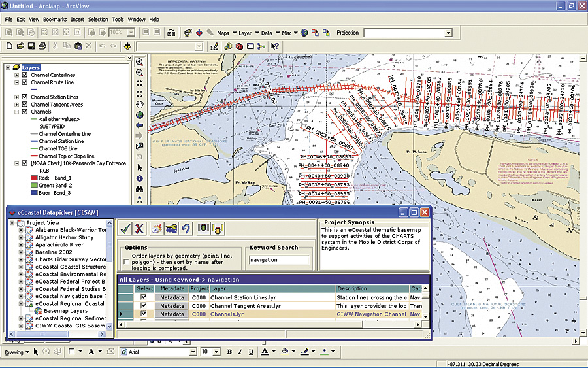Create a new map document
Viewport: 588px width, 368px height.
pos(9,46)
